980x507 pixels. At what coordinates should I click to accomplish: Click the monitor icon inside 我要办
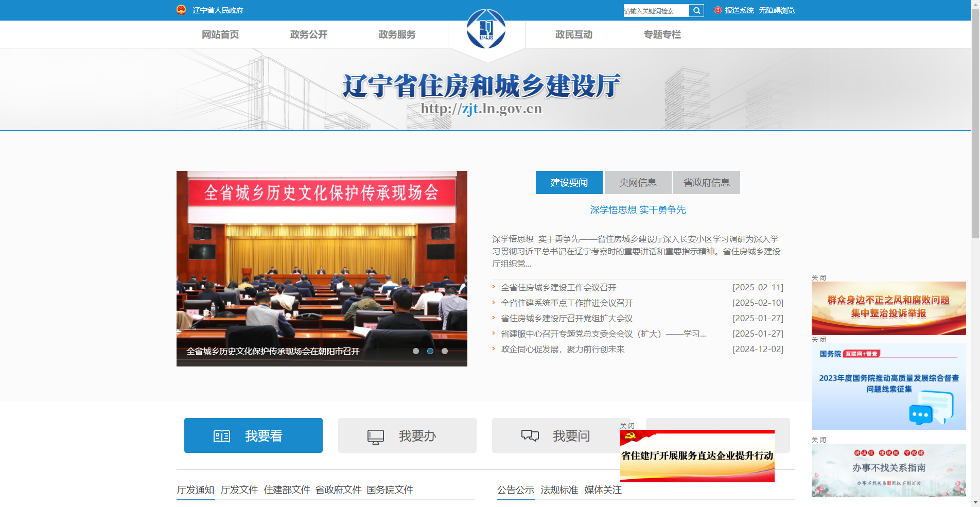[x=375, y=435]
